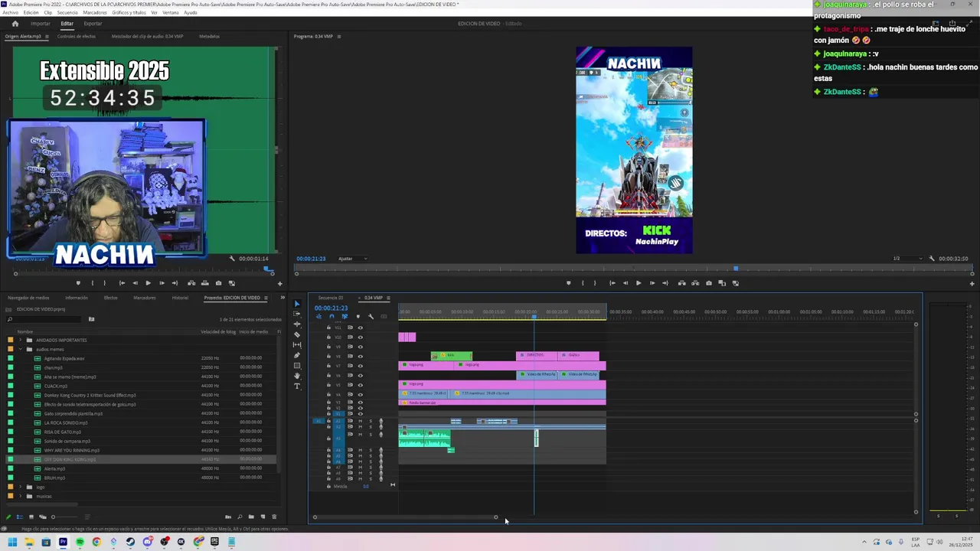980x551 pixels.
Task: Expand the logo bin
Action: pos(20,487)
